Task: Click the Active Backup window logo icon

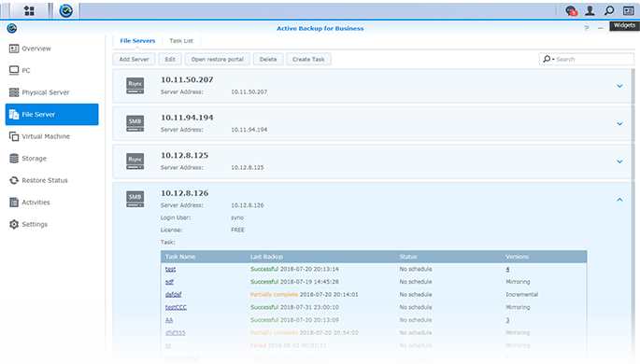Action: tap(12, 28)
